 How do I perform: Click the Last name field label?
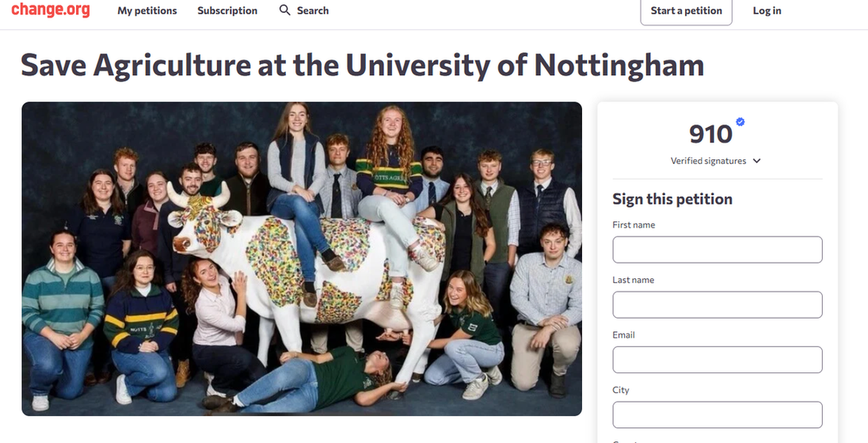point(633,280)
